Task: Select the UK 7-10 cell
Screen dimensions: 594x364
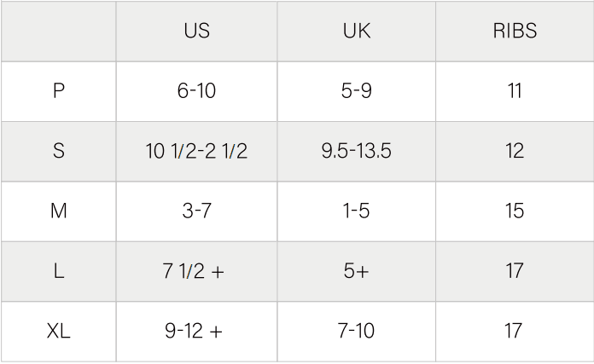Action: [356, 331]
